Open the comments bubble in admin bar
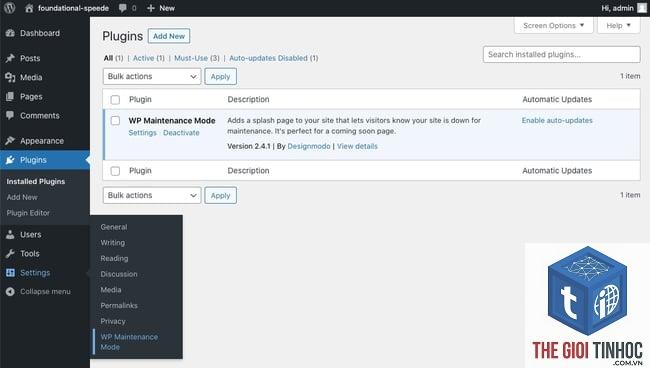This screenshot has width=650, height=368. tap(123, 8)
